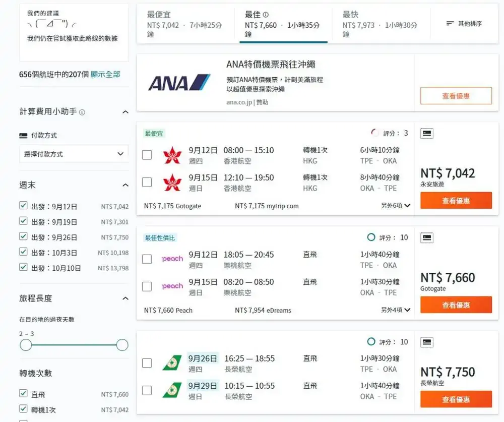Select Peach 08:20 — 08:50 flight checkbox

point(147,286)
